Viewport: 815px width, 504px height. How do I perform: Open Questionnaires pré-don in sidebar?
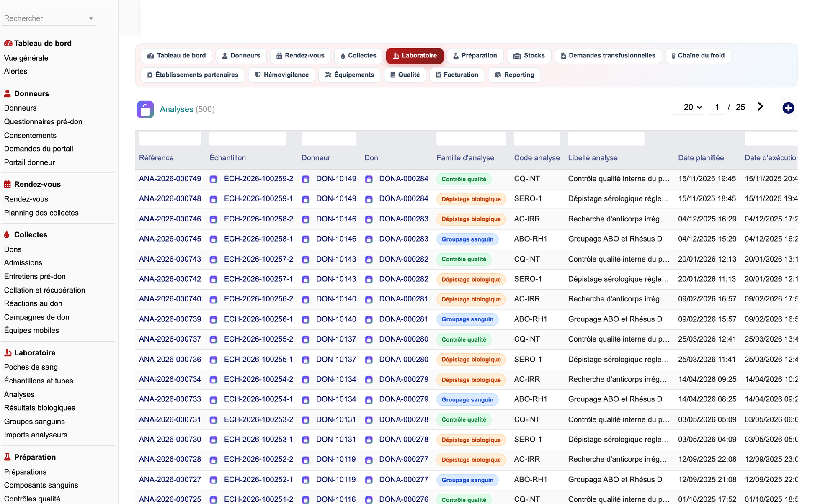click(x=43, y=122)
